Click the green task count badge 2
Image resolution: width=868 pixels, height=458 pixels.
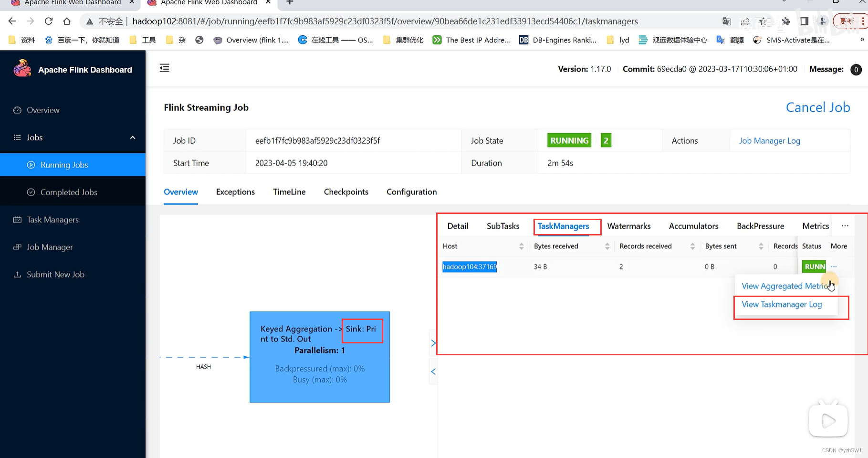point(606,140)
